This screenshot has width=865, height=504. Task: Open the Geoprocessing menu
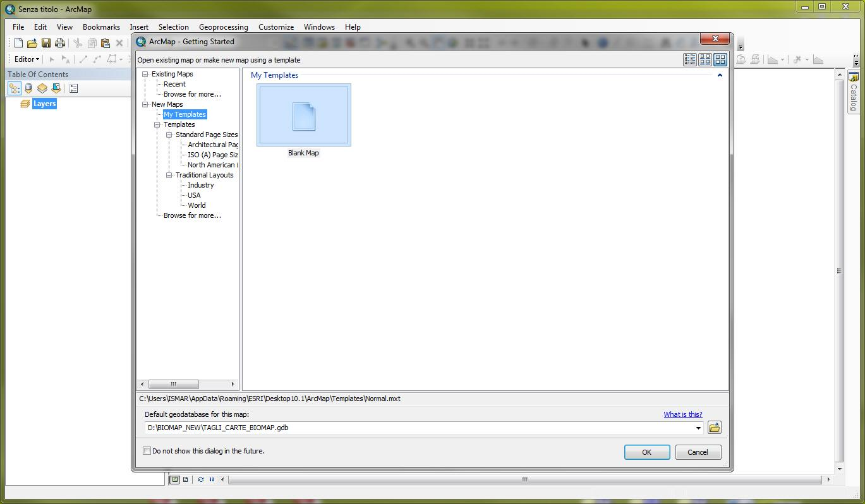point(224,27)
